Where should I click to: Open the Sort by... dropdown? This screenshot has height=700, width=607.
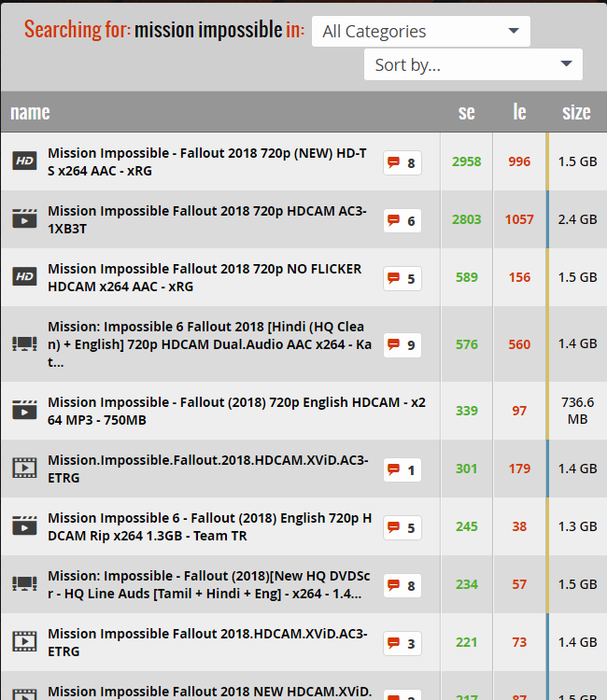tap(473, 64)
